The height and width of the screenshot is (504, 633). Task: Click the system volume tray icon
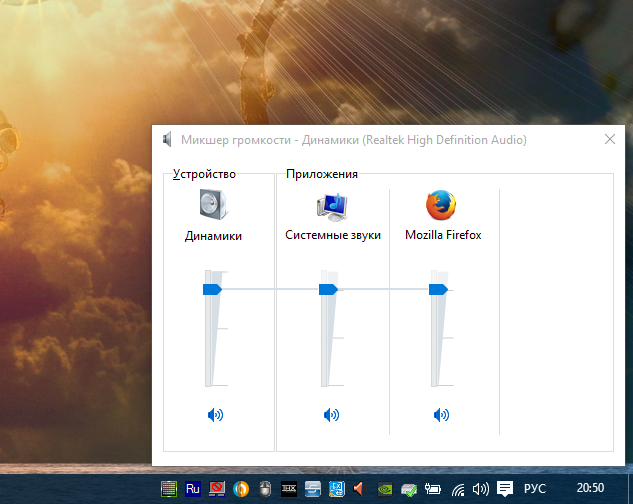[x=481, y=489]
